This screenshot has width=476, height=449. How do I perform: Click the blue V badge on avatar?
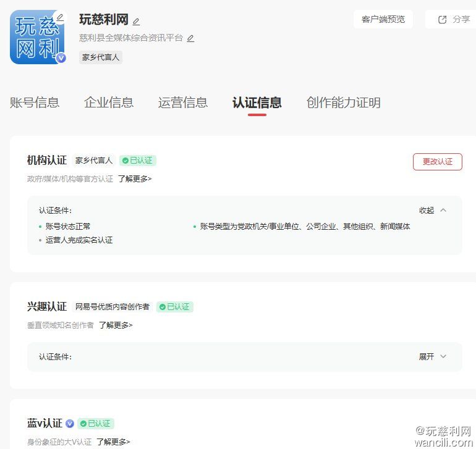[61, 58]
